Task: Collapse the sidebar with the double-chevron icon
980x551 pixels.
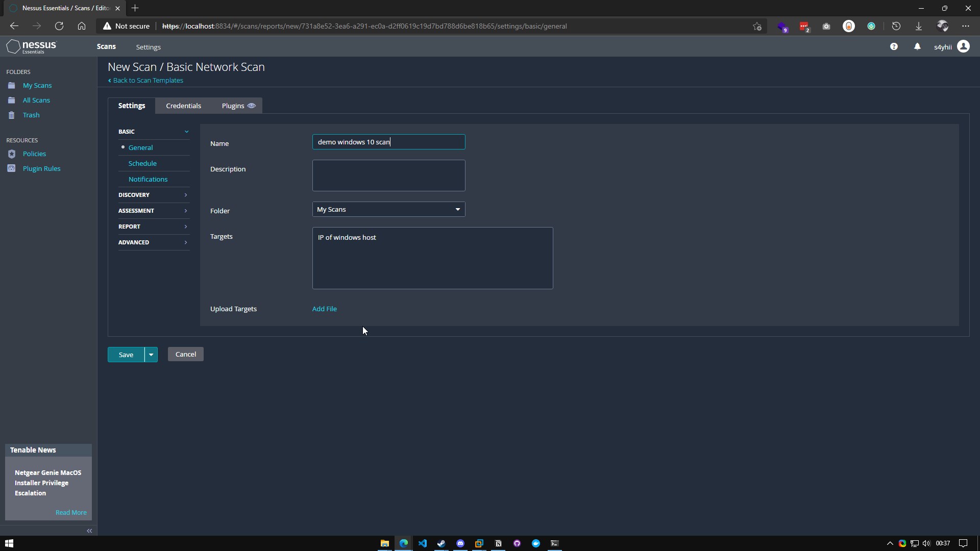Action: coord(89,531)
